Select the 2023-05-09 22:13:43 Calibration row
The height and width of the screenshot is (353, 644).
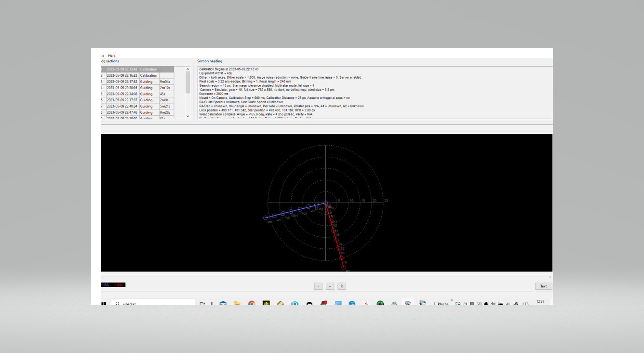click(137, 69)
